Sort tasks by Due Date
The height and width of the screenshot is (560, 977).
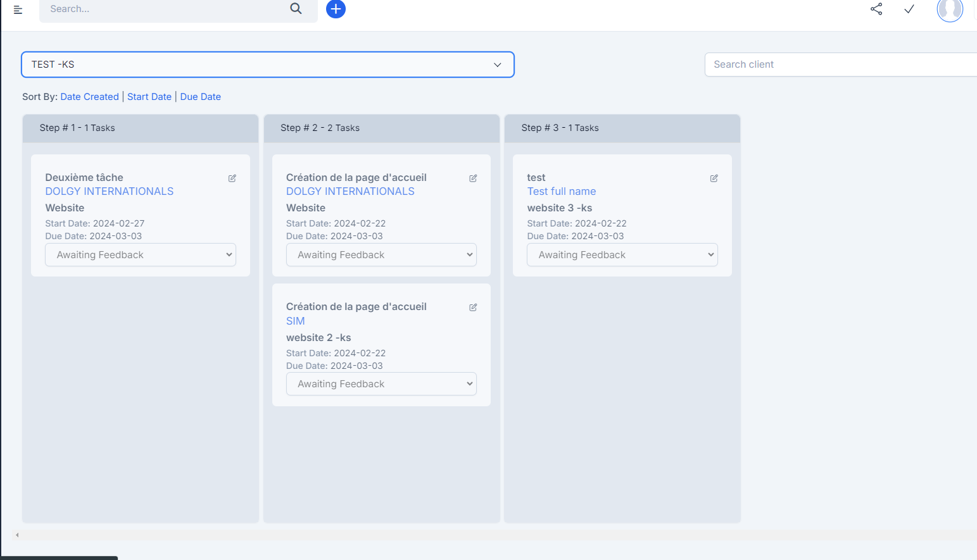point(200,96)
